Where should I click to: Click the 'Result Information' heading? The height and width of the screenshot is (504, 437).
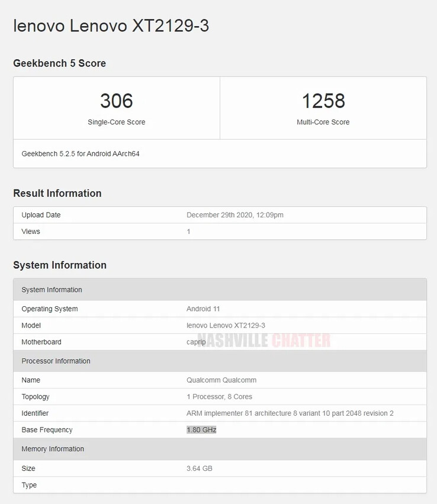57,193
